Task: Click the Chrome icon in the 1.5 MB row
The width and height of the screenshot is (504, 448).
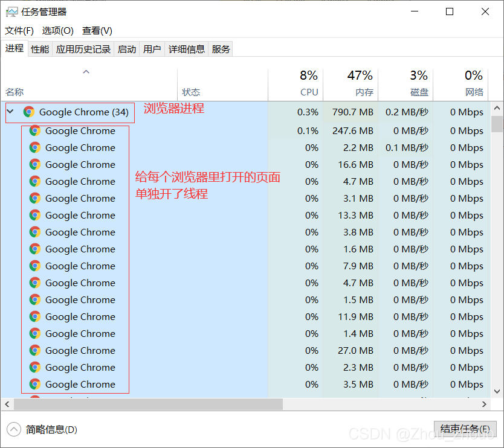Action: 35,299
